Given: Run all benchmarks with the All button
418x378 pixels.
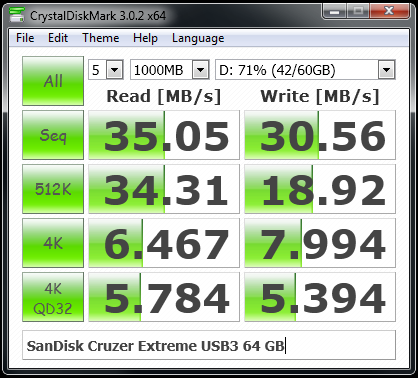Looking at the screenshot, I should pos(53,81).
